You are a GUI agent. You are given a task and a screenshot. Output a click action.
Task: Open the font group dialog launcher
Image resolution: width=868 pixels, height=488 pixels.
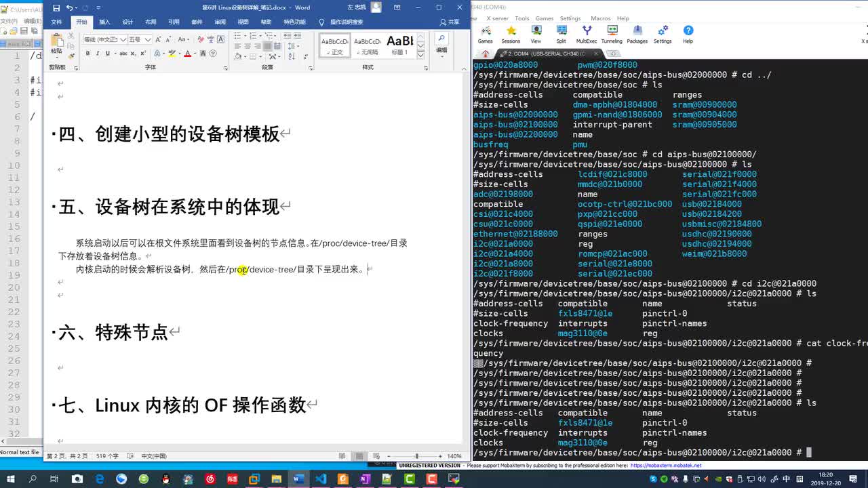(226, 68)
